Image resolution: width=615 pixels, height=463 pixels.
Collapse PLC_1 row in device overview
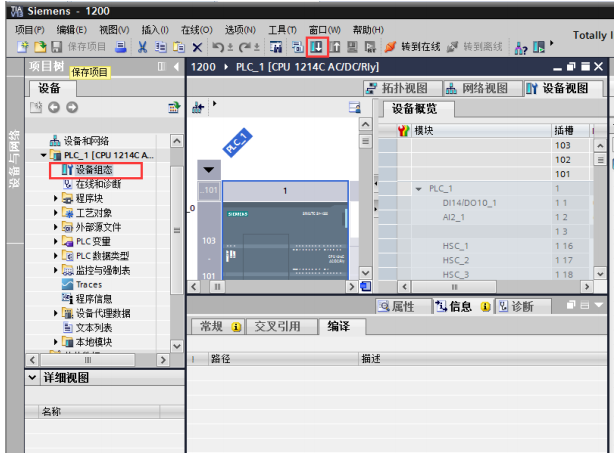pyautogui.click(x=418, y=189)
